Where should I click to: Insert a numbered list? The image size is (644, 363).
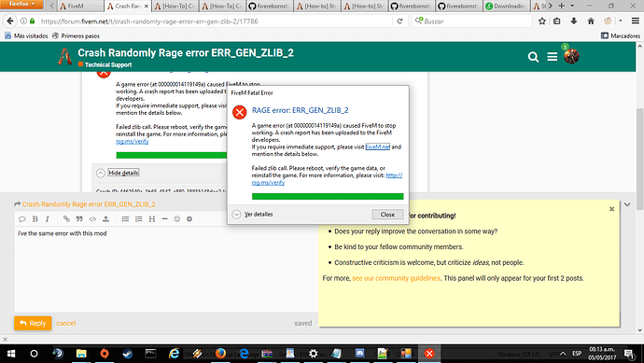[139, 219]
